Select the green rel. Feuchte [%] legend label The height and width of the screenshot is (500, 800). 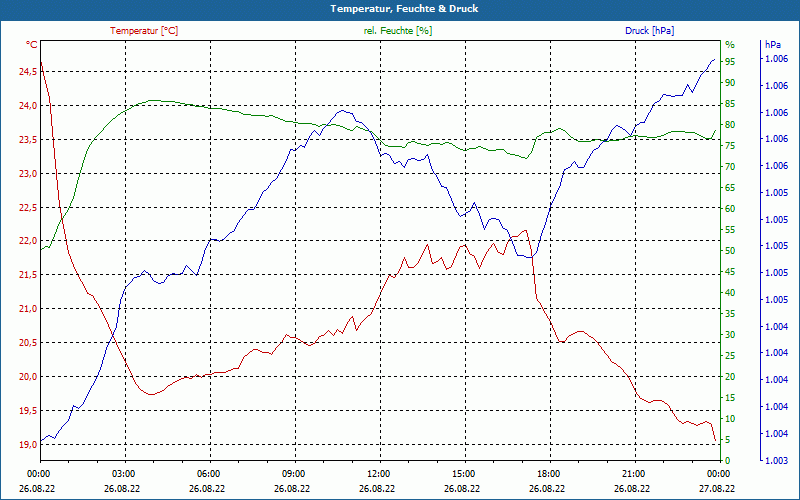[x=397, y=31]
